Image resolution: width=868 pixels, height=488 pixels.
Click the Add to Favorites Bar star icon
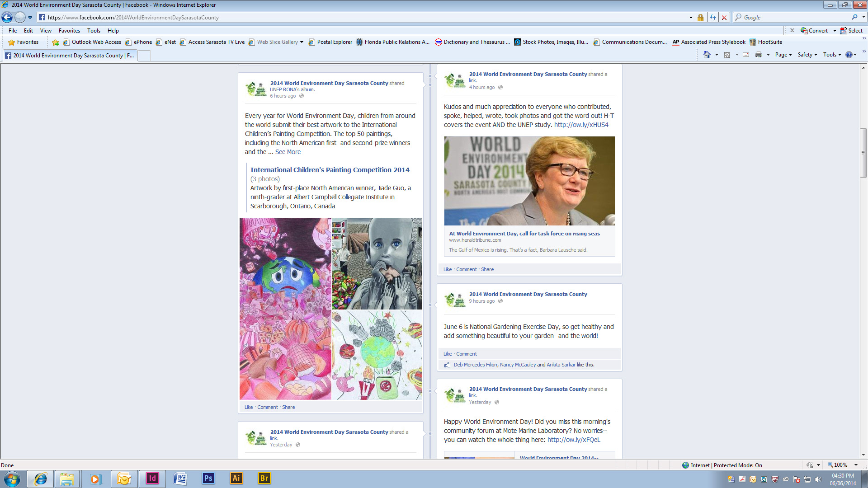(56, 42)
